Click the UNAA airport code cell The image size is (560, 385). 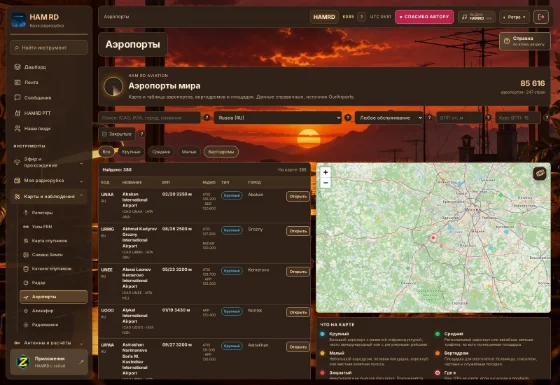(x=107, y=194)
